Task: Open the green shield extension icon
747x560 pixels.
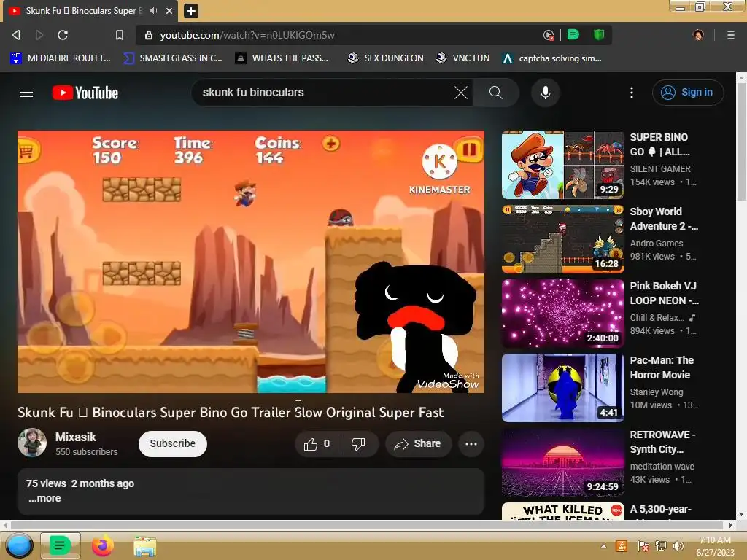Action: click(x=599, y=34)
